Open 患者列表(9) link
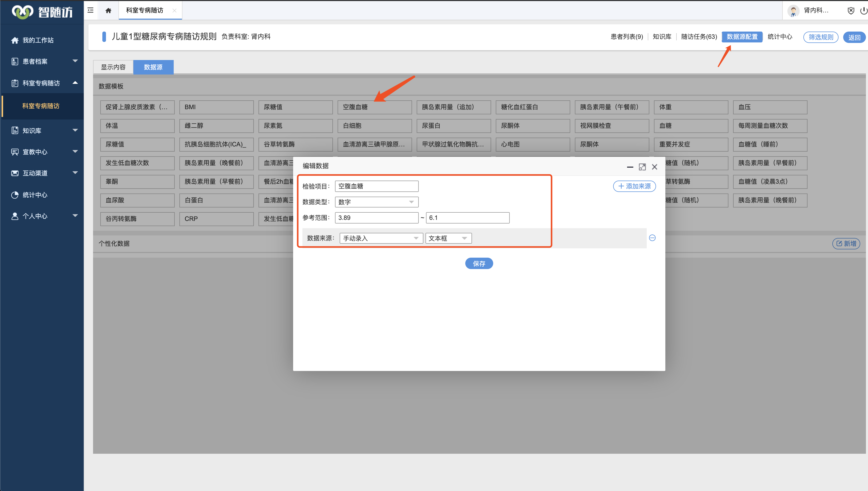The image size is (868, 491). [x=627, y=36]
